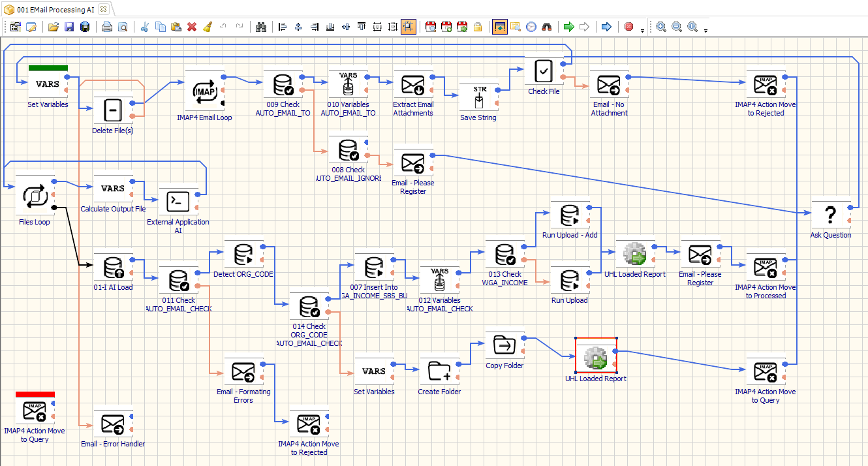Screen dimensions: 868x466
Task: Toggle the padlock lock icon
Action: (478, 26)
